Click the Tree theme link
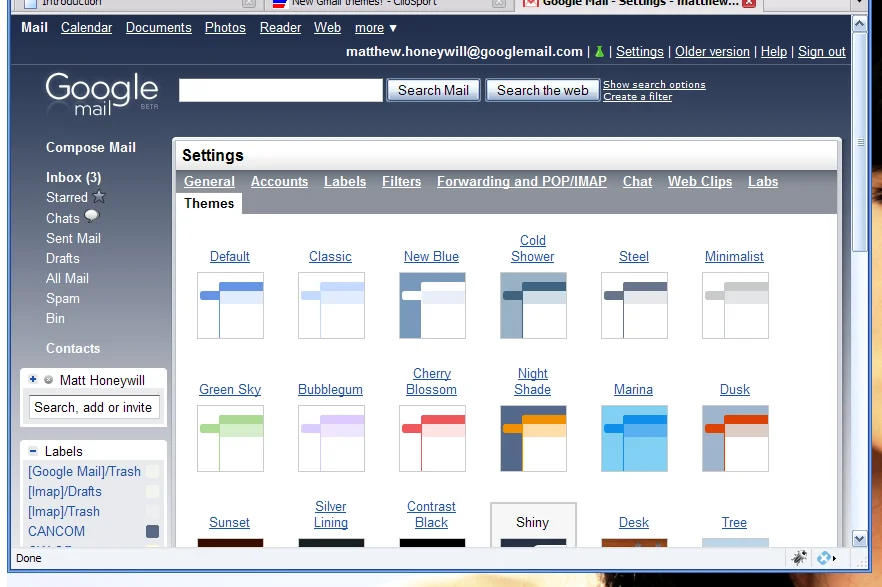The image size is (882, 587). (734, 523)
